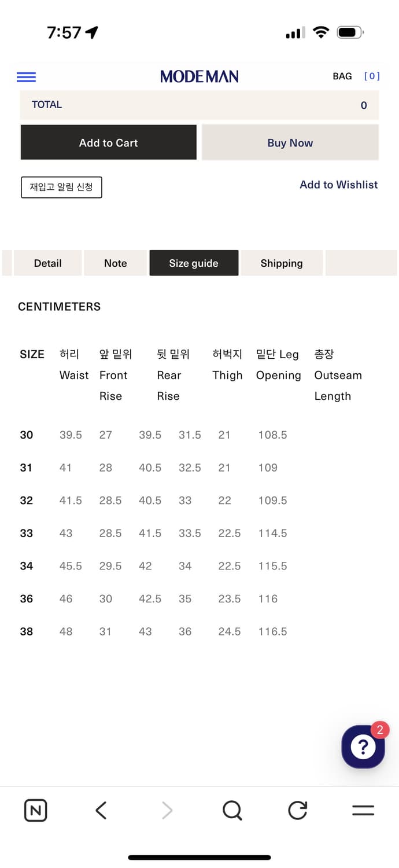This screenshot has width=399, height=868.
Task: Reload the page with refresh icon
Action: point(298,810)
